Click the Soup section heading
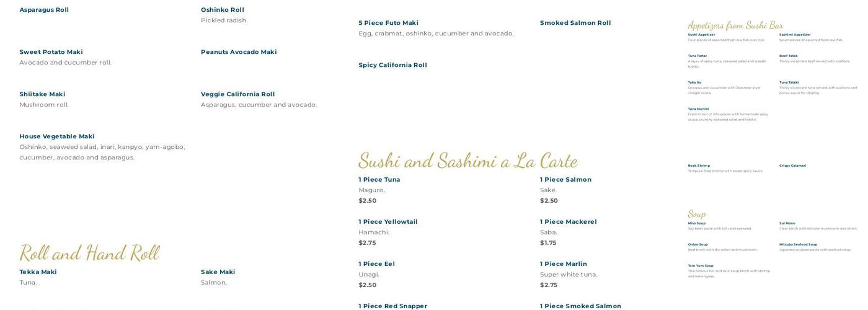Image resolution: width=868 pixels, height=310 pixels. coord(697,214)
